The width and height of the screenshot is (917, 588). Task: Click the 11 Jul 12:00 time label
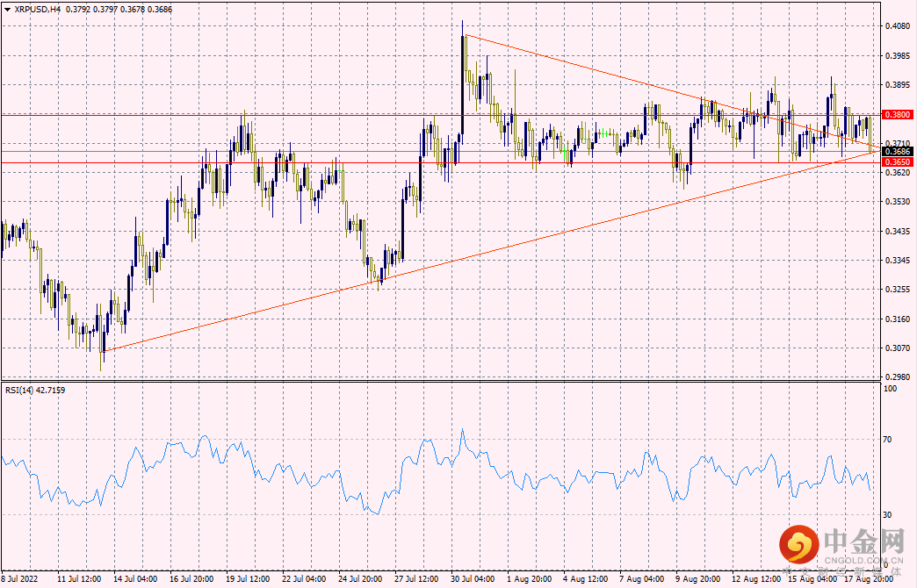point(79,578)
